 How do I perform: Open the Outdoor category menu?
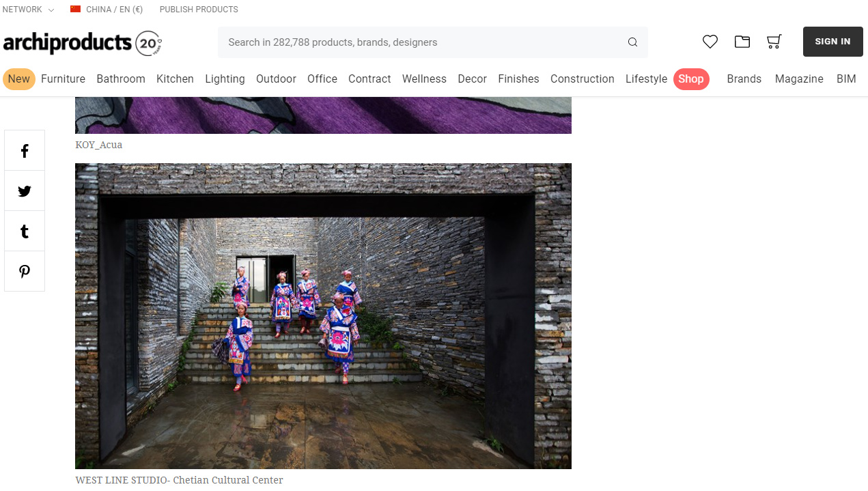click(x=276, y=79)
